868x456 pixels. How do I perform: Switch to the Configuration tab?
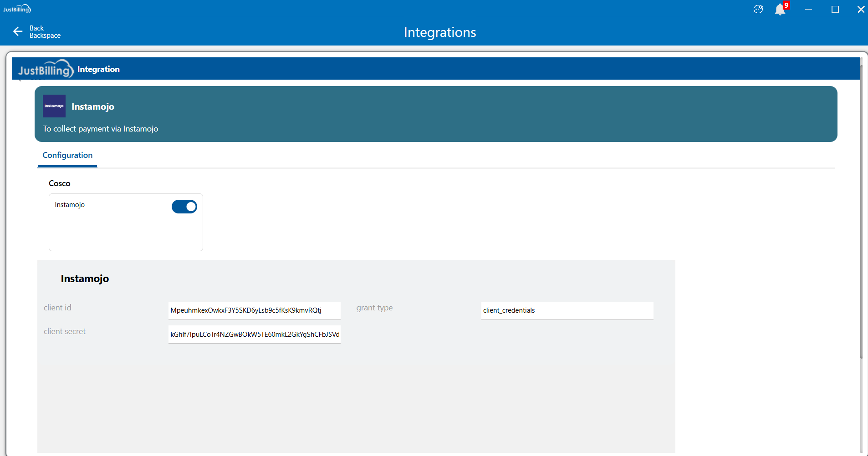[67, 156]
